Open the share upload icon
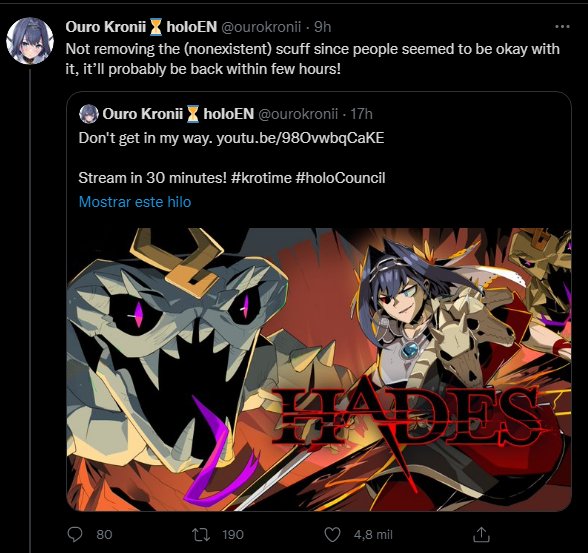 (481, 534)
